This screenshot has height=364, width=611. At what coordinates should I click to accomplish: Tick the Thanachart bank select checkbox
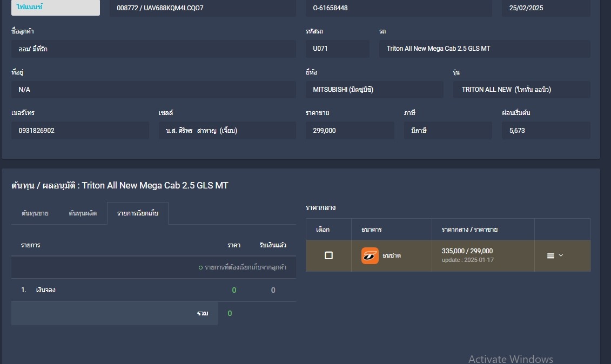[328, 255]
